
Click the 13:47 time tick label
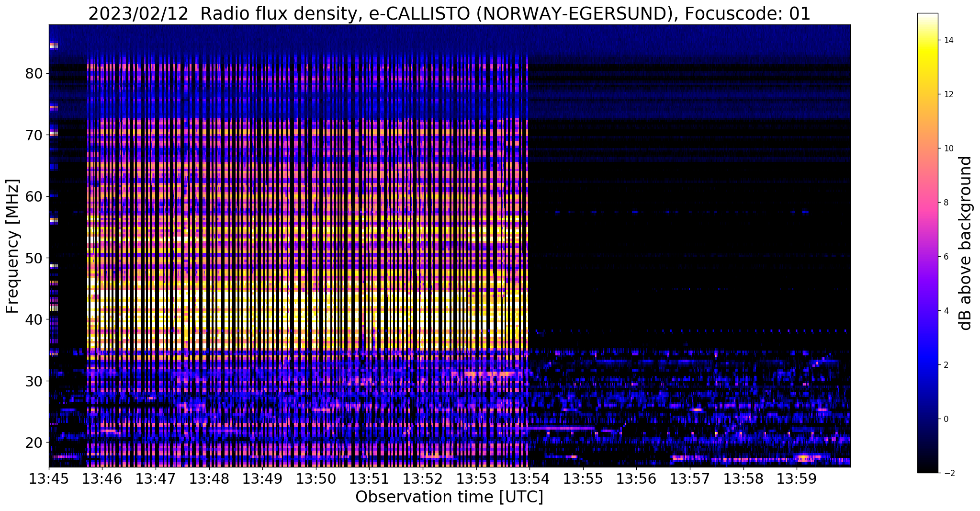156,478
